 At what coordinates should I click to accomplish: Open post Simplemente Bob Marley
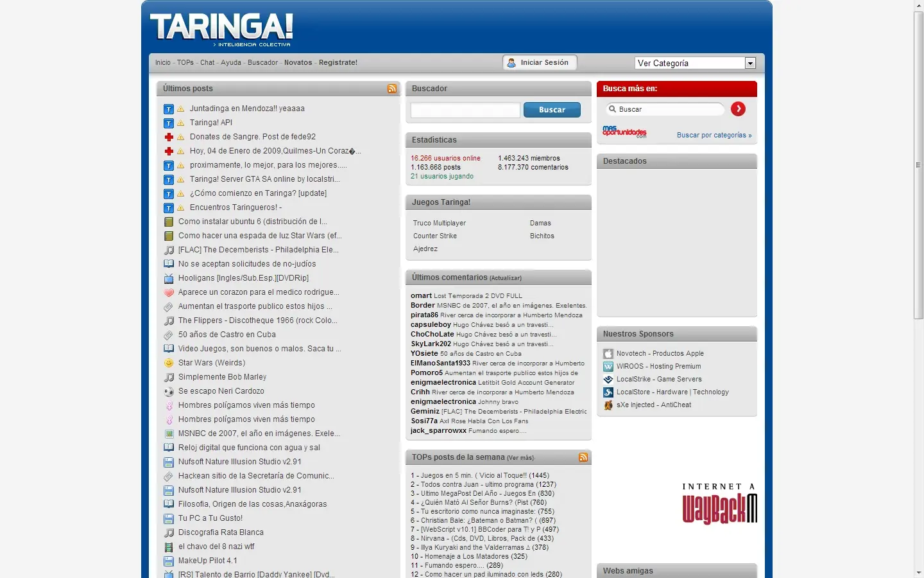[222, 377]
